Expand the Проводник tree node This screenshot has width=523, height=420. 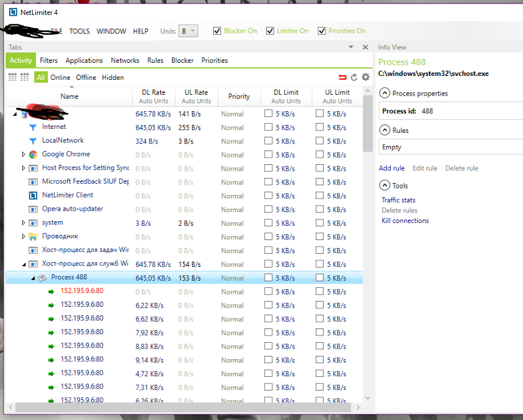pyautogui.click(x=24, y=236)
